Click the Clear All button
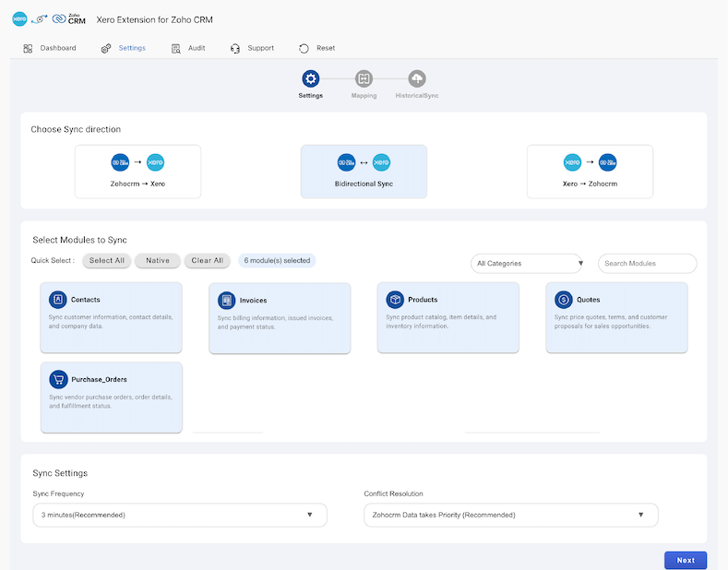This screenshot has width=728, height=570. click(207, 260)
